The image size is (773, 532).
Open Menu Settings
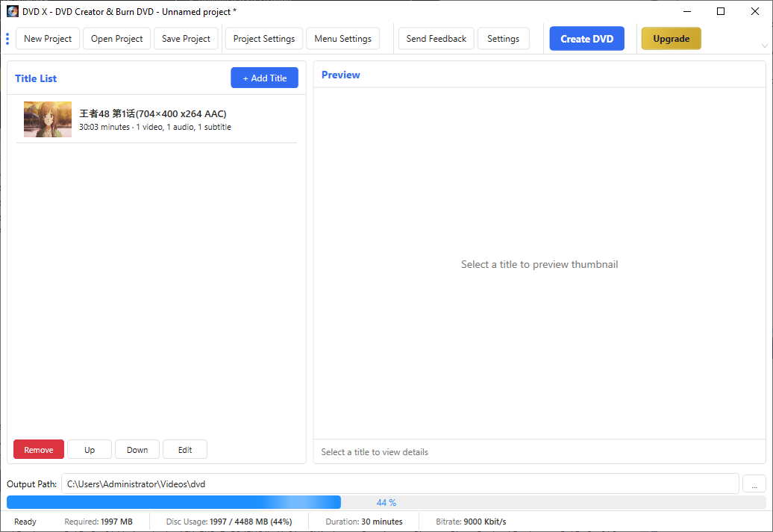[343, 39]
